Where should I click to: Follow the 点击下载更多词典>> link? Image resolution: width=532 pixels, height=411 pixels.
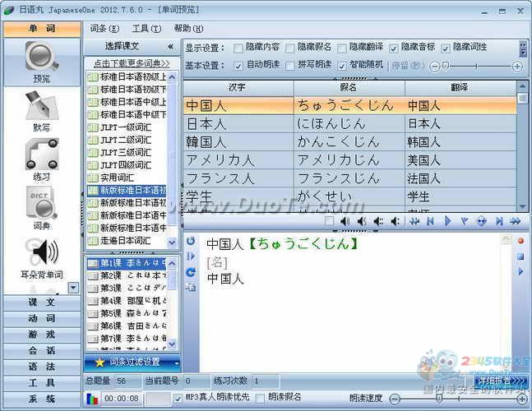pyautogui.click(x=132, y=63)
